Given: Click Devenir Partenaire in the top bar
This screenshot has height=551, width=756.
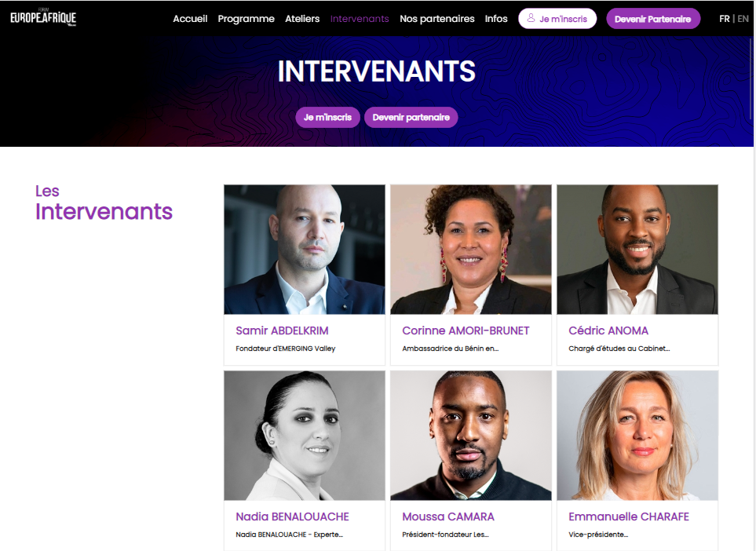Looking at the screenshot, I should click(x=653, y=19).
